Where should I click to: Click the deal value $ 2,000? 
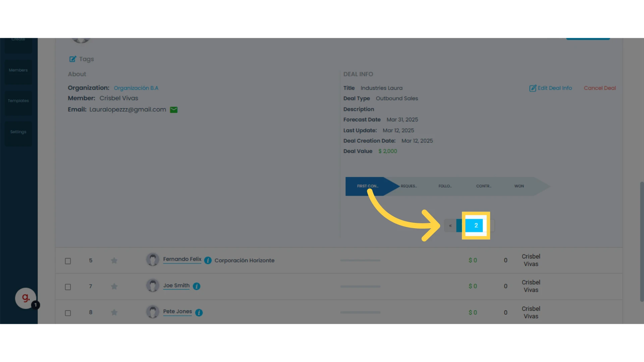tap(388, 151)
